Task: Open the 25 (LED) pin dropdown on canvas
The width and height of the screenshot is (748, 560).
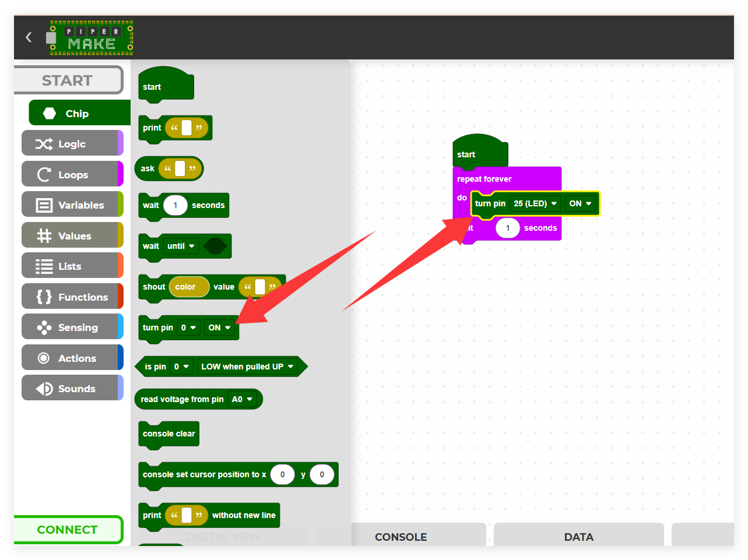Action: [535, 203]
